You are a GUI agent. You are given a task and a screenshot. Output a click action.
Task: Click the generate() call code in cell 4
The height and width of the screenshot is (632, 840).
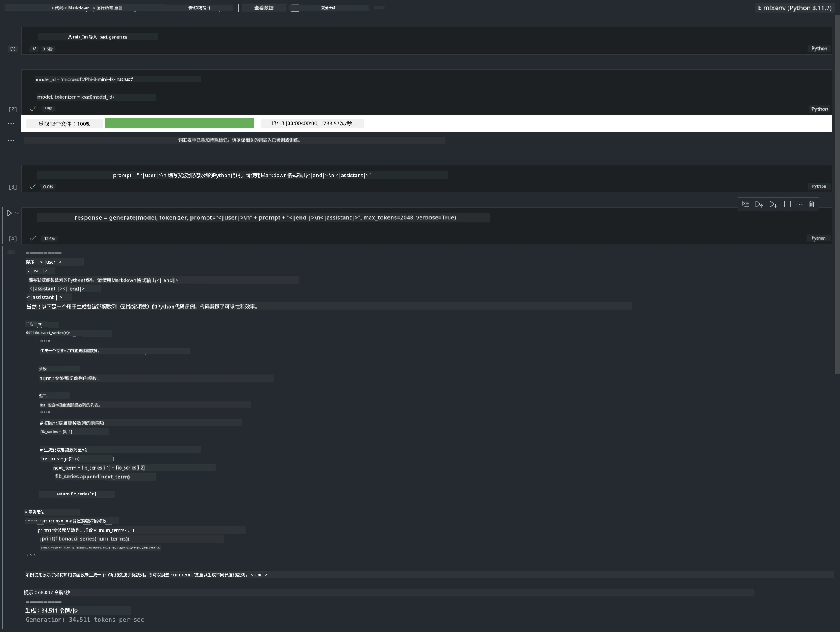tap(265, 218)
